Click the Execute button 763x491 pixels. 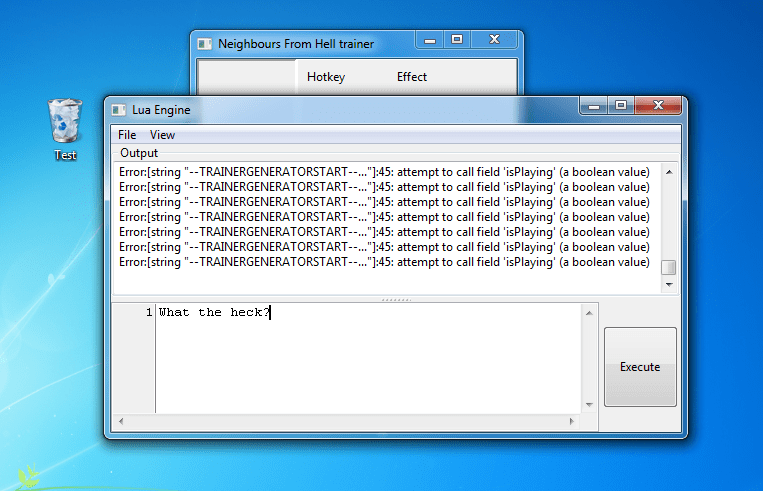click(x=640, y=366)
